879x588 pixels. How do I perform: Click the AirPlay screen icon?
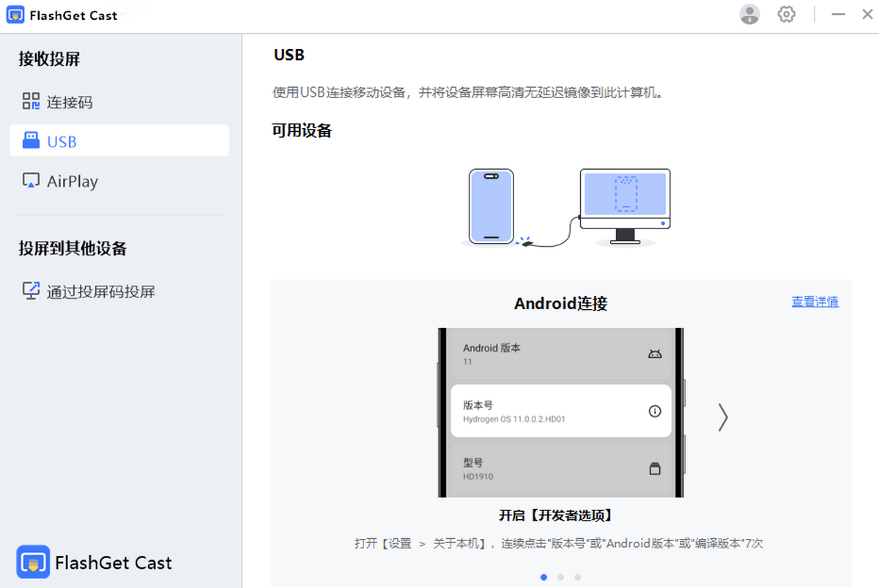pos(31,181)
